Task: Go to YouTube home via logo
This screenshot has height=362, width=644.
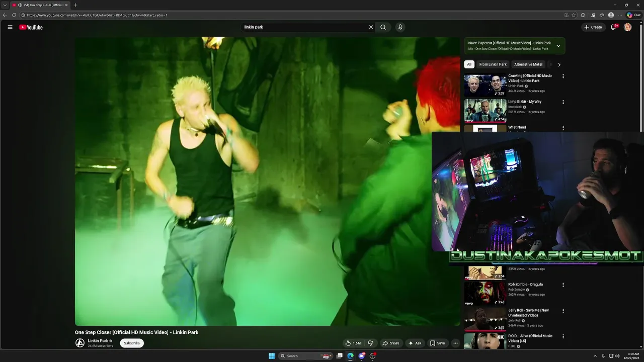Action: pos(31,27)
